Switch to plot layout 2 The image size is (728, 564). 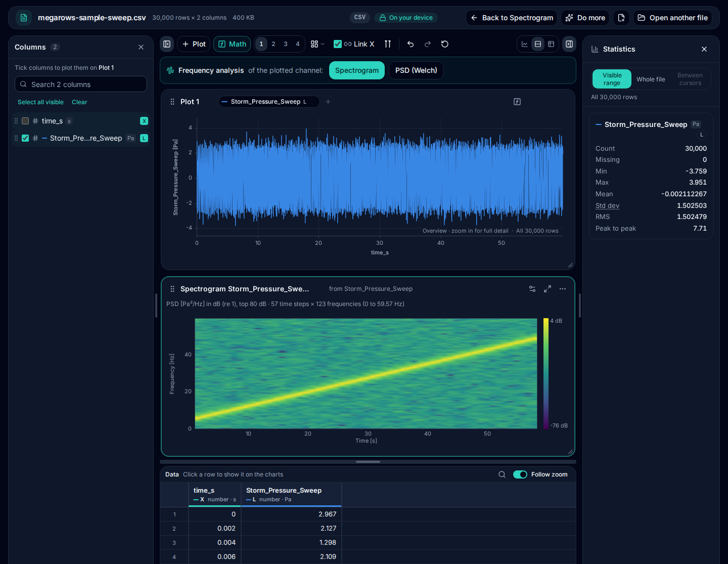pyautogui.click(x=274, y=44)
